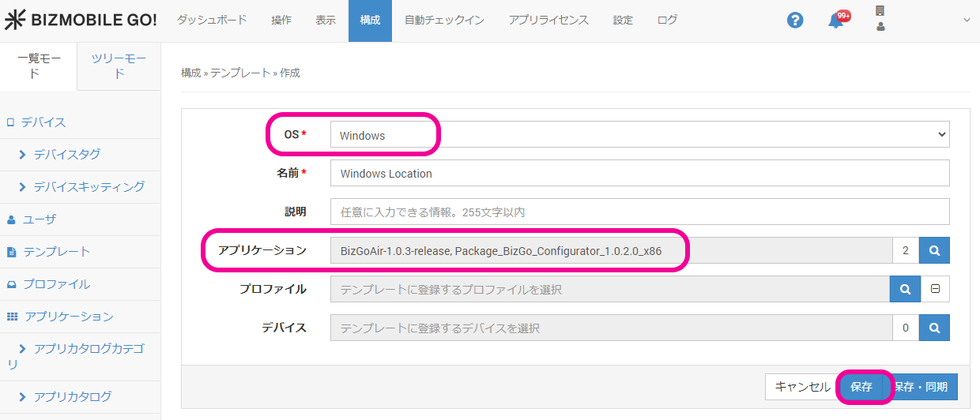Click the help question mark icon
This screenshot has height=420, width=980.
(795, 21)
